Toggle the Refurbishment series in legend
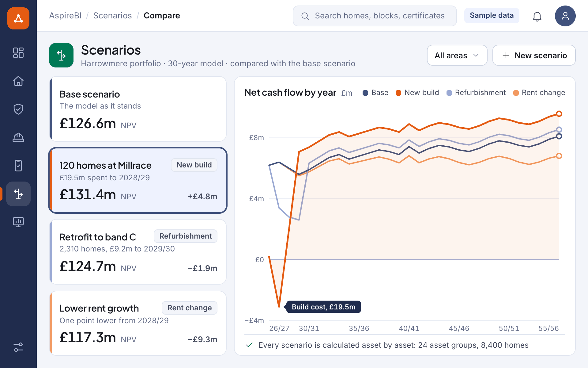The width and height of the screenshot is (588, 368). 476,93
